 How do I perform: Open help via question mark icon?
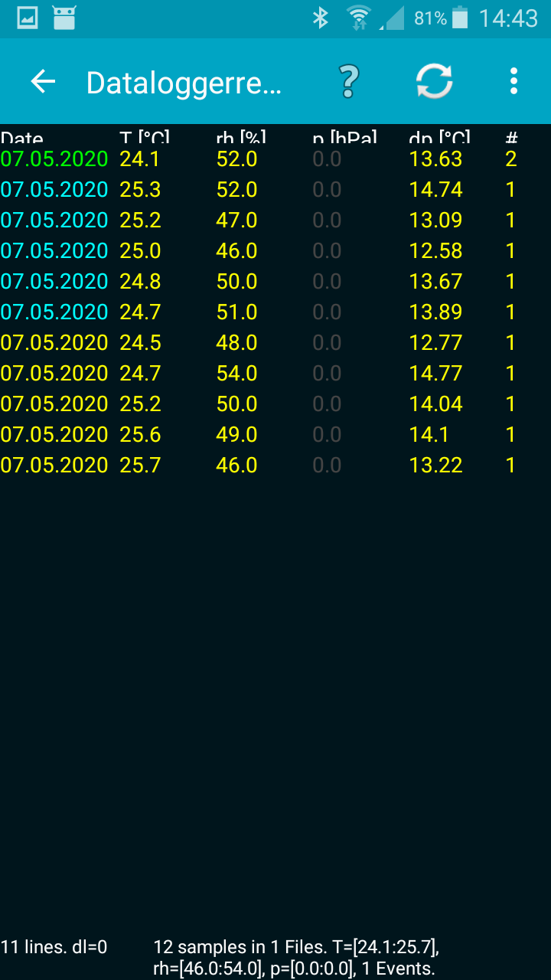[348, 81]
